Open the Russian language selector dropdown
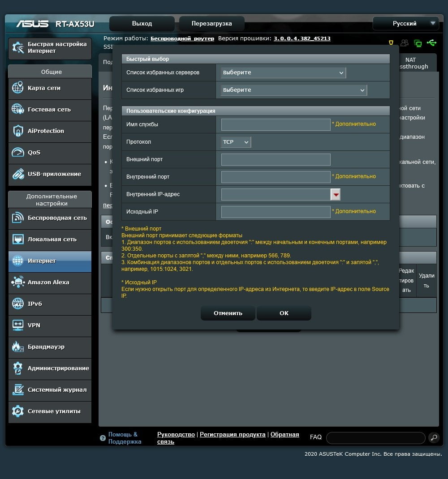 point(406,24)
